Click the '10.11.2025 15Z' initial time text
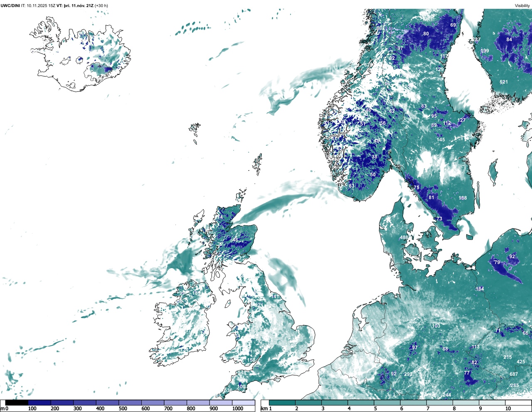Screen dimensions: 532x412 click(x=41, y=5)
